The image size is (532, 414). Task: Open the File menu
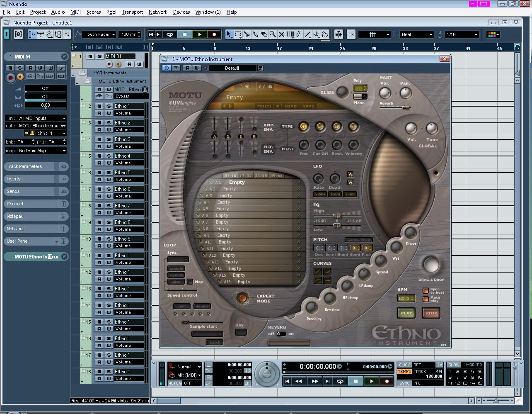tap(7, 12)
